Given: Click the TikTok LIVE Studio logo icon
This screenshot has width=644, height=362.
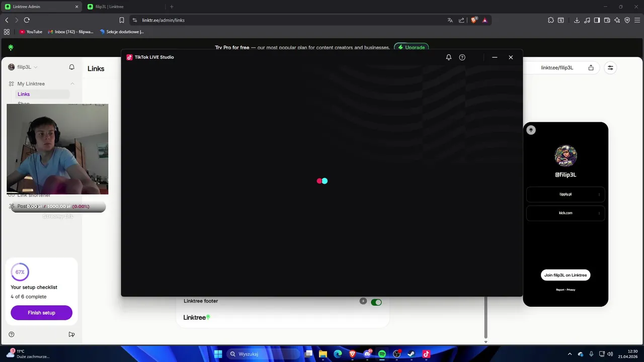Looking at the screenshot, I should point(129,57).
